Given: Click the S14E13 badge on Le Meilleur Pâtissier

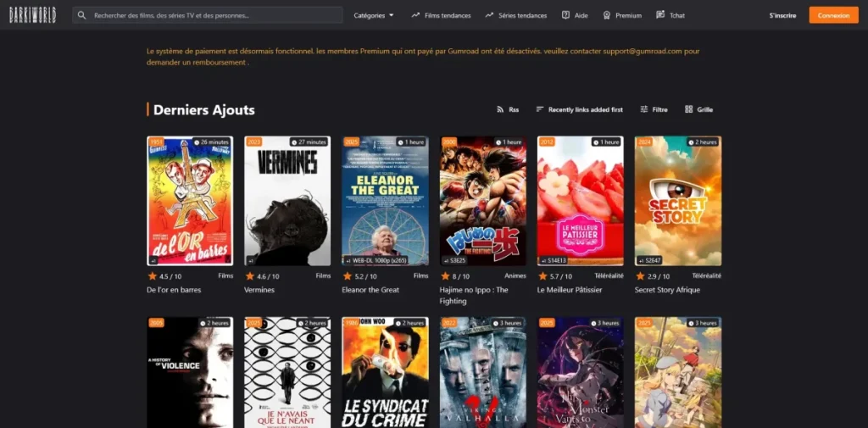Looking at the screenshot, I should (554, 260).
